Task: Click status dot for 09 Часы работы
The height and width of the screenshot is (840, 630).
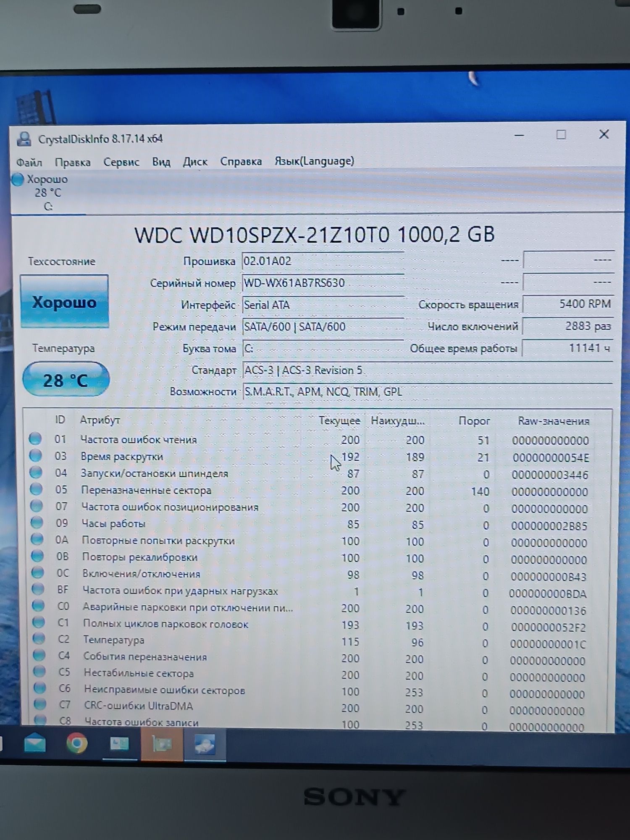Action: (x=37, y=522)
